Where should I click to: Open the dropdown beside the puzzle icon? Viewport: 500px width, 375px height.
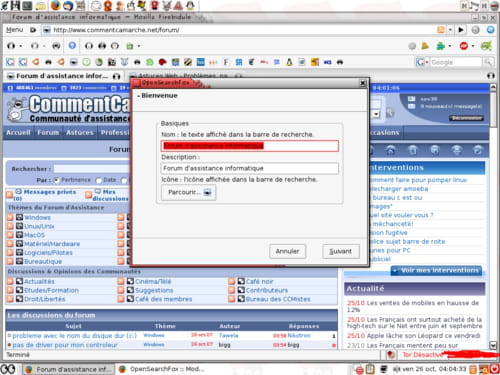click(450, 46)
